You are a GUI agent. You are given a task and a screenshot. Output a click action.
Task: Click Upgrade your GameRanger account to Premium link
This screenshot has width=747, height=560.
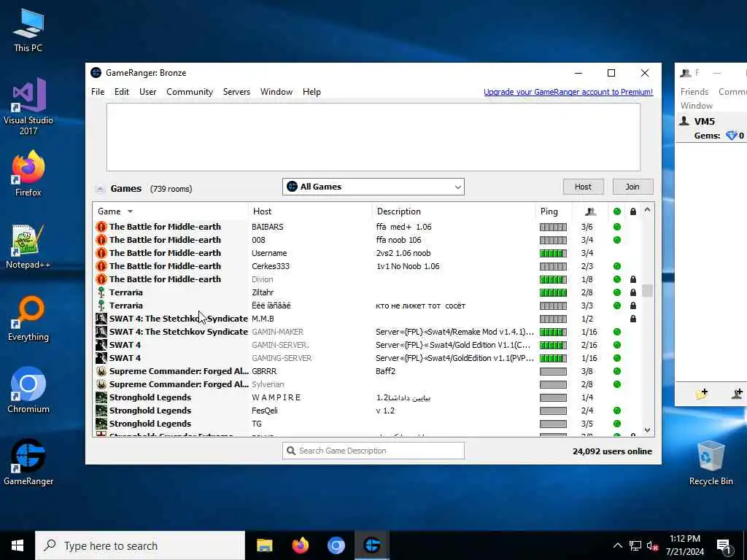coord(568,92)
